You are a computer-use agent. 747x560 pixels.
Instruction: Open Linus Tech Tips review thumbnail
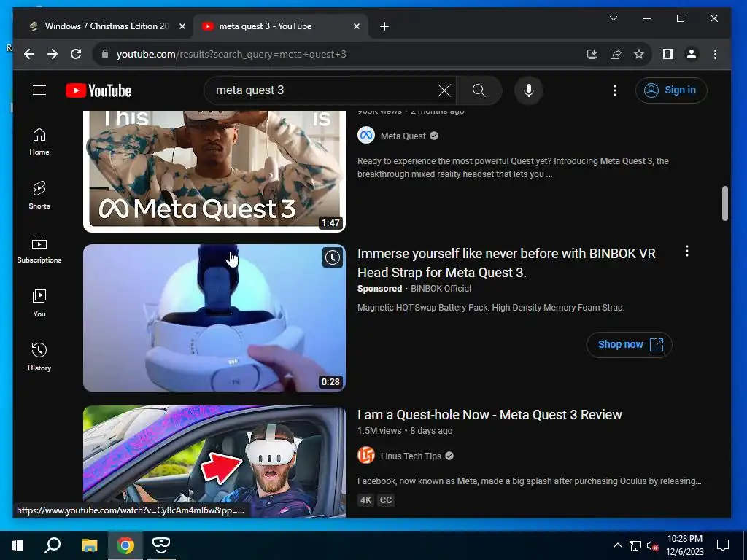pos(214,461)
